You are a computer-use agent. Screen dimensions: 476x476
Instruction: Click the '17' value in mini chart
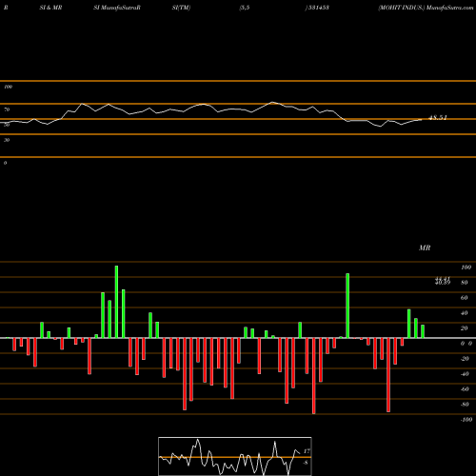pyautogui.click(x=307, y=451)
